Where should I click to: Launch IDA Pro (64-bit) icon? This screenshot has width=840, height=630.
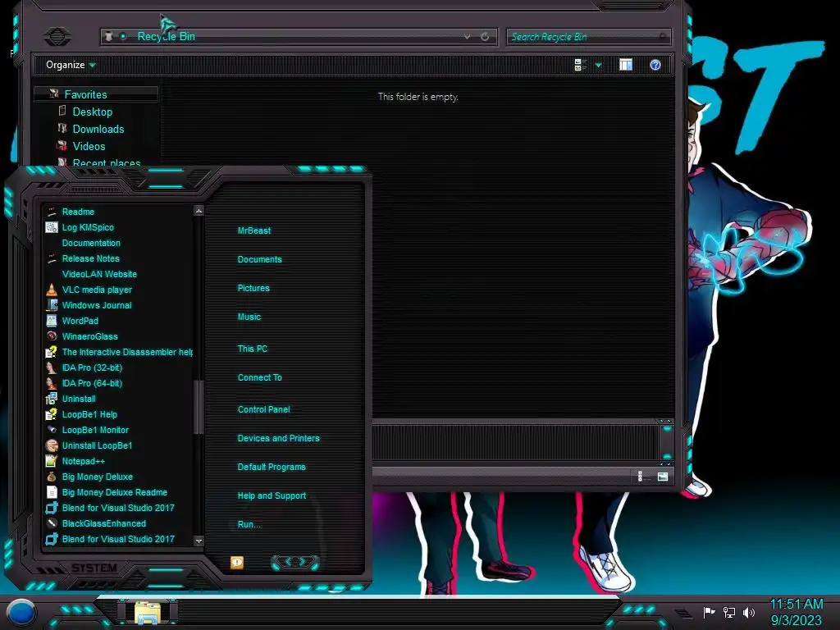52,383
